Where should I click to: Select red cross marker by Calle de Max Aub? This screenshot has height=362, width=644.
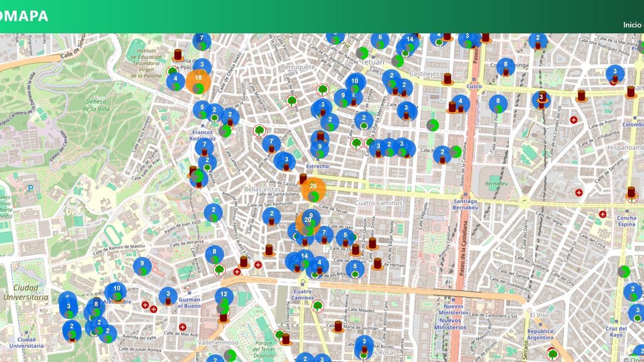click(182, 327)
